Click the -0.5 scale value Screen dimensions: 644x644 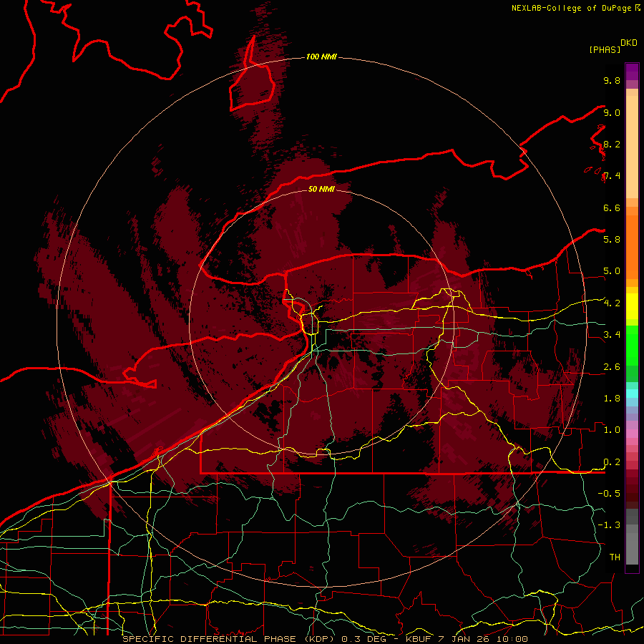pos(609,493)
